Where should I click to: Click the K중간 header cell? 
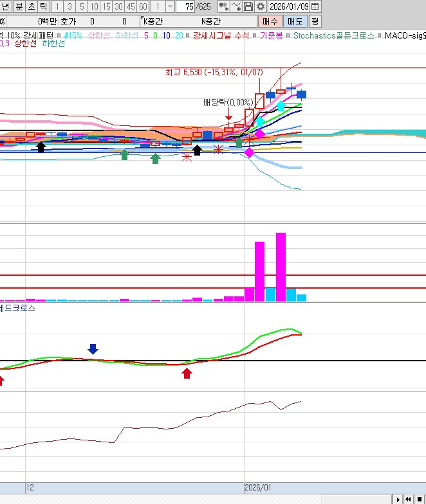[153, 21]
